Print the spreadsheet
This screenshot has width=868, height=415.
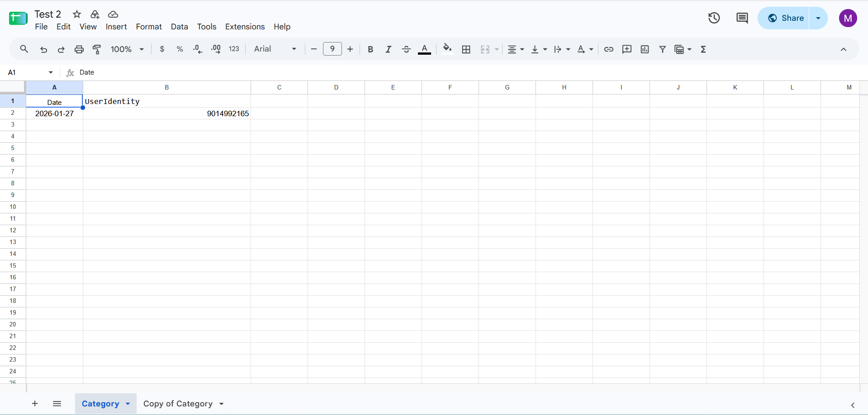(x=79, y=49)
